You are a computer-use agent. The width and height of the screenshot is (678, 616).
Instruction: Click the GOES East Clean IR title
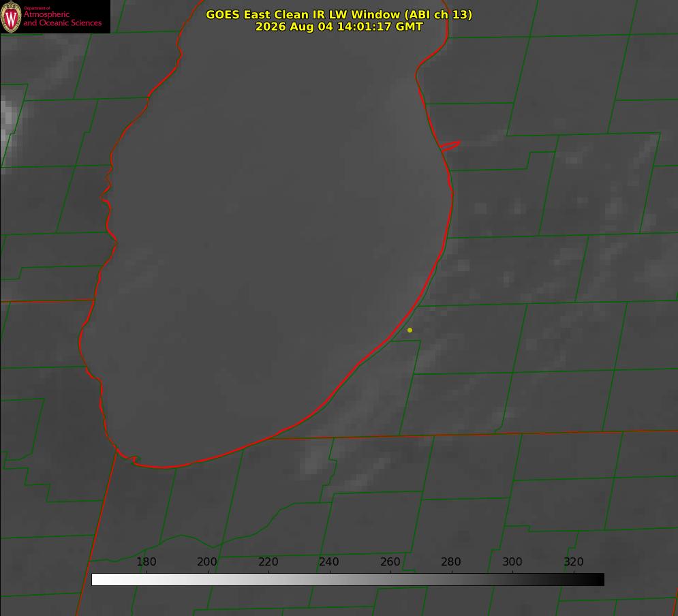(339, 14)
